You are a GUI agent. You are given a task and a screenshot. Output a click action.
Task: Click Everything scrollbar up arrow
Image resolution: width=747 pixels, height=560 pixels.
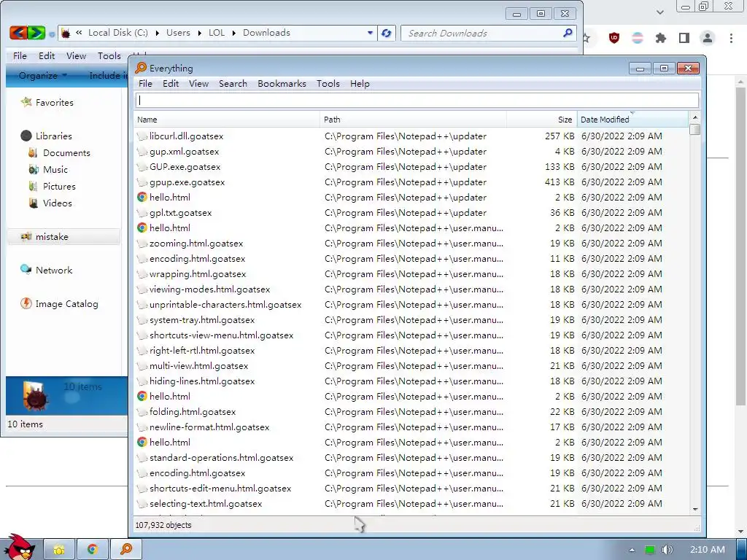(x=695, y=117)
